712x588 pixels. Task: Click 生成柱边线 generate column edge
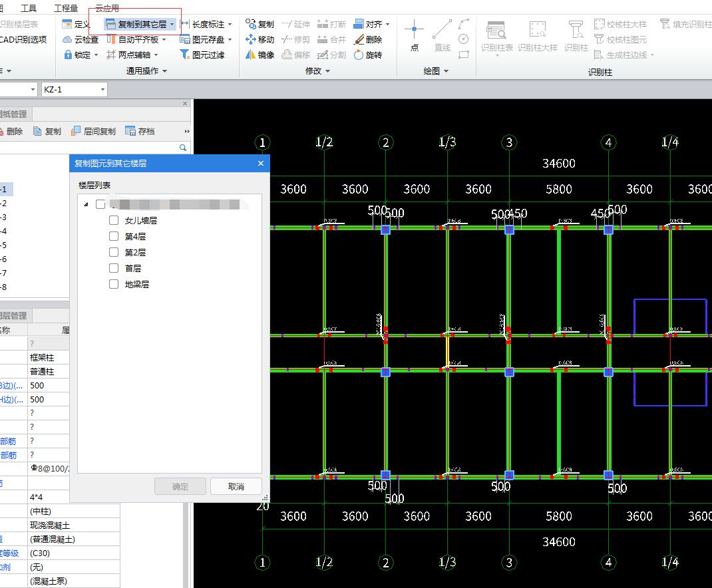[x=620, y=55]
